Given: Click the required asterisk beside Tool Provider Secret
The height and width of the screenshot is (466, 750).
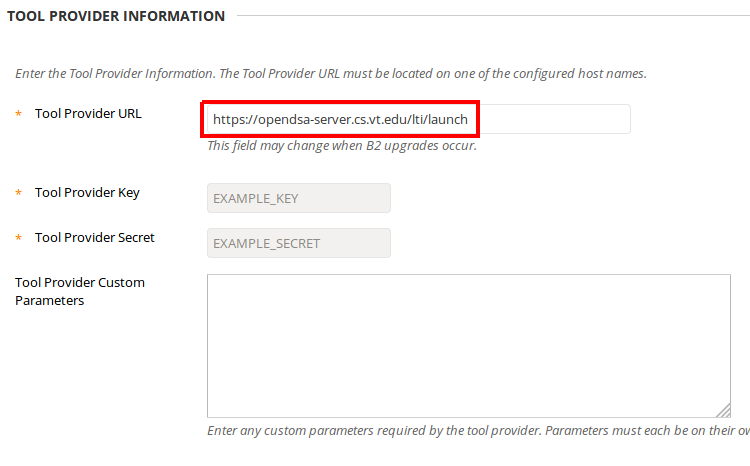Looking at the screenshot, I should point(19,237).
